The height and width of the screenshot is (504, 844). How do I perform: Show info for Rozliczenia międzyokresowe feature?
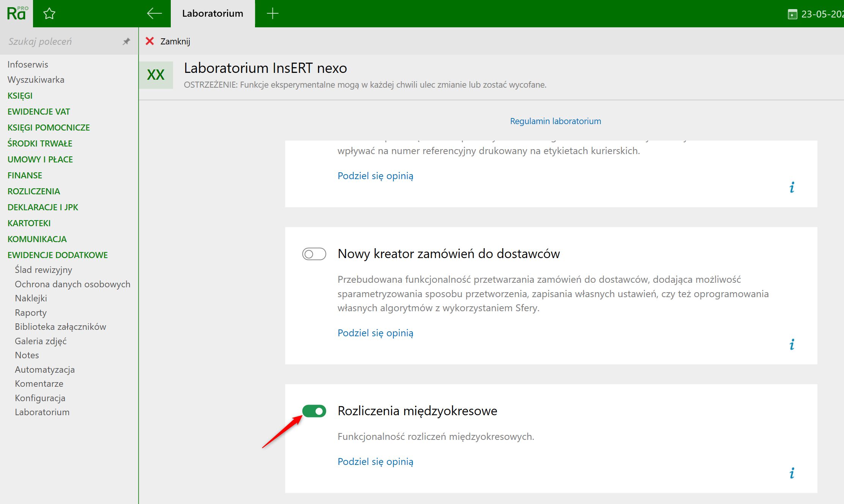792,473
